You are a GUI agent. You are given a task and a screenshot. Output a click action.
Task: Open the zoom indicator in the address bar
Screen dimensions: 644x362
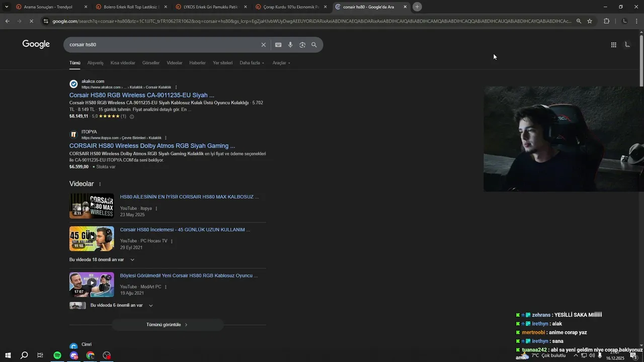coord(579,21)
